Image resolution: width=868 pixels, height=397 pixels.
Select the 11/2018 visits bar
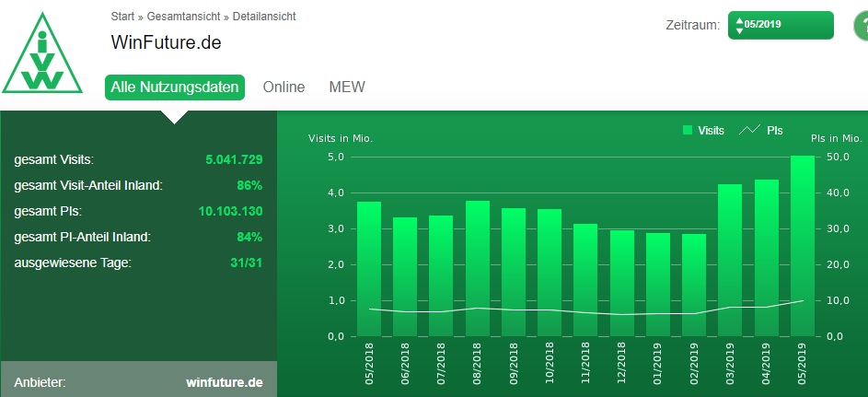[585, 280]
